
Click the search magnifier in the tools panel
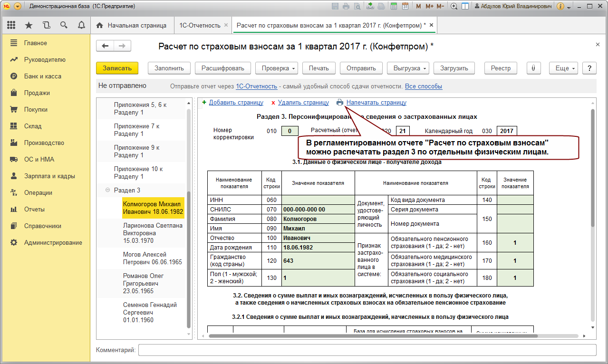coord(64,25)
